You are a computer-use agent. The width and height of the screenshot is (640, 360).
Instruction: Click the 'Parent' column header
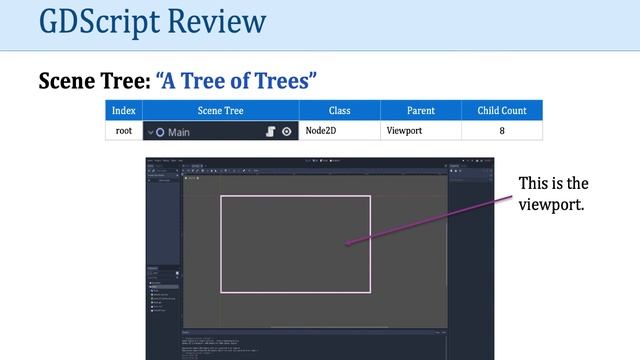tap(421, 110)
